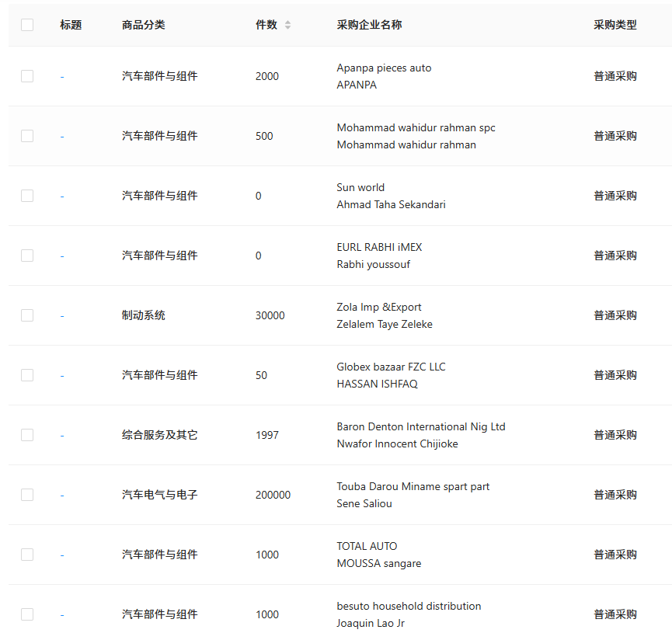Open title link of Globex bazaar row
The image size is (672, 640).
coord(62,376)
